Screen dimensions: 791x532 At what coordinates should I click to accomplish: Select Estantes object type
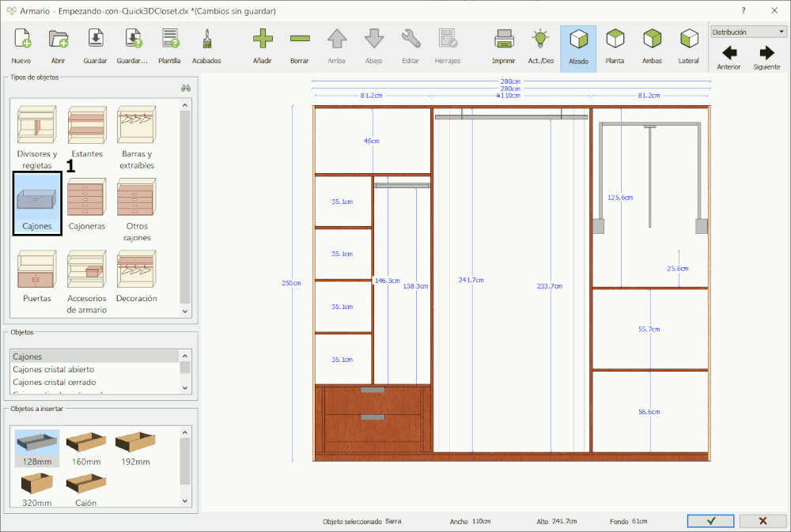pyautogui.click(x=87, y=132)
